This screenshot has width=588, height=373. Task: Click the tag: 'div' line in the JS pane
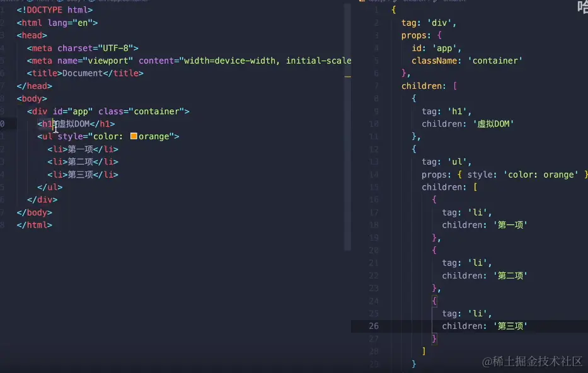coord(429,23)
